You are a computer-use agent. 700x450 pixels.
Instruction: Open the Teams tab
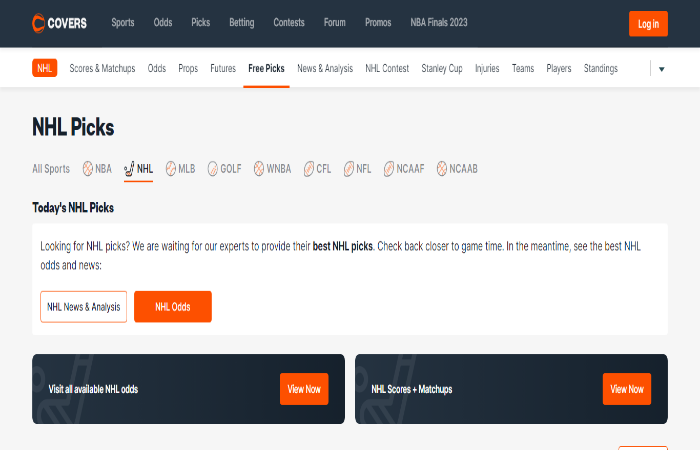click(523, 68)
